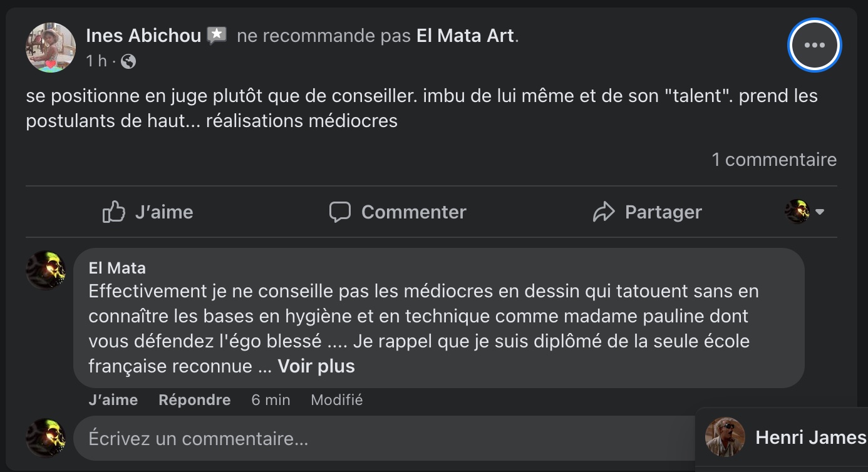Click the 1 h post timestamp

96,61
